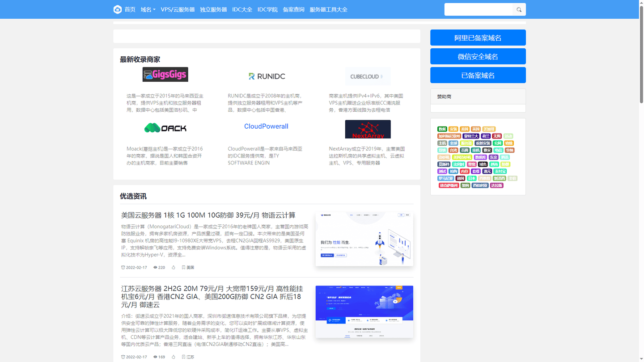Open the NextArray merchant logo
Screen dimensions: 644x362
(x=368, y=129)
